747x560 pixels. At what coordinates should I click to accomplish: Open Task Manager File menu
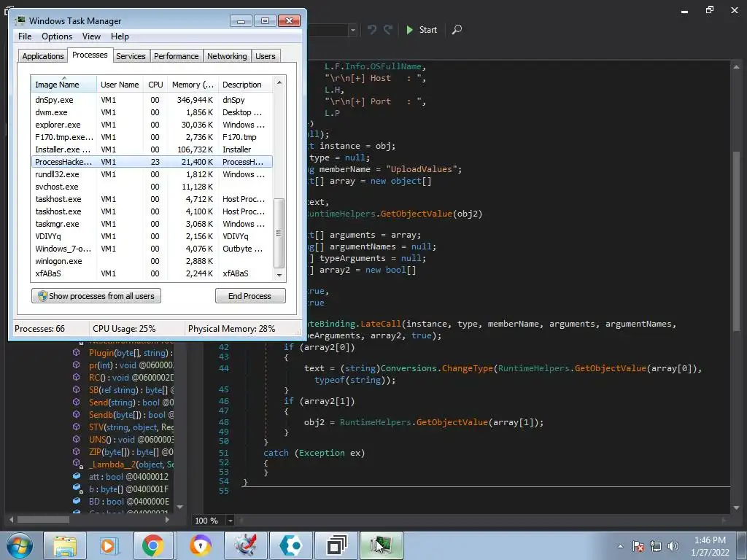click(x=25, y=36)
